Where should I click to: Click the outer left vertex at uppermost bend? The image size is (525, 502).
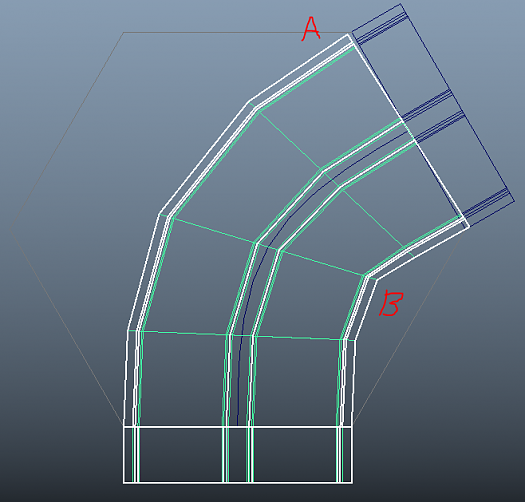pos(249,101)
